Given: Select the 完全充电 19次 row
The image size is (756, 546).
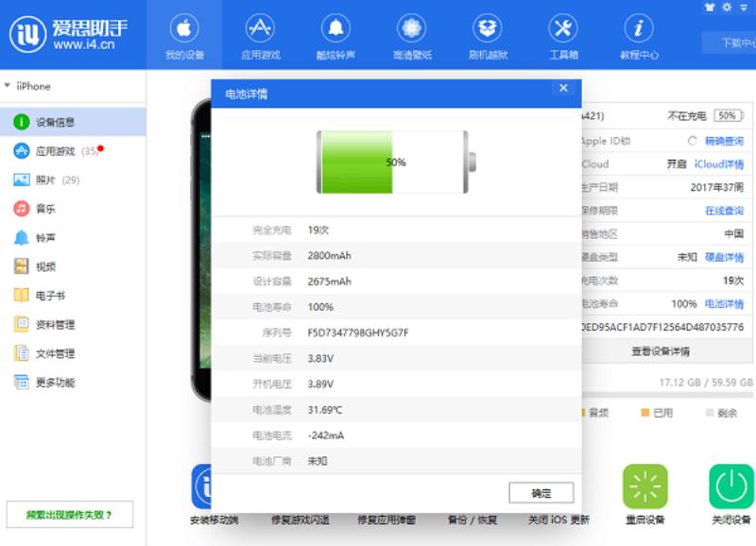Looking at the screenshot, I should click(396, 230).
